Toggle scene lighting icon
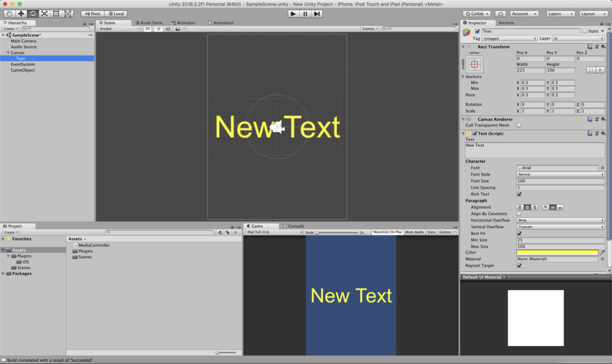Screen dimensions: 612x364 (x=158, y=29)
